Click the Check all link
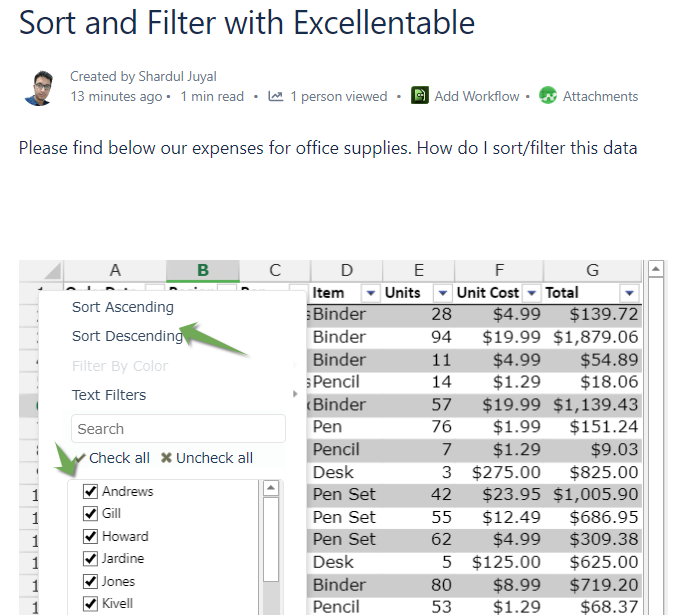 (119, 458)
